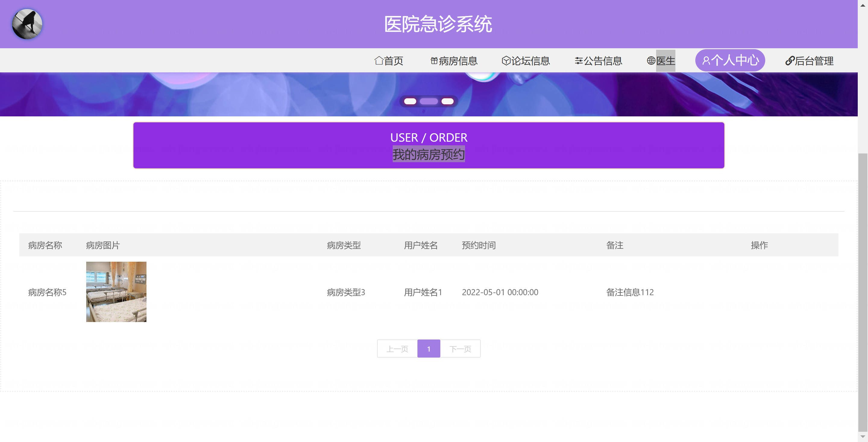Viewport: 868px width, 442px height.
Task: Click the 我的病房预约 heading text
Action: pos(429,154)
